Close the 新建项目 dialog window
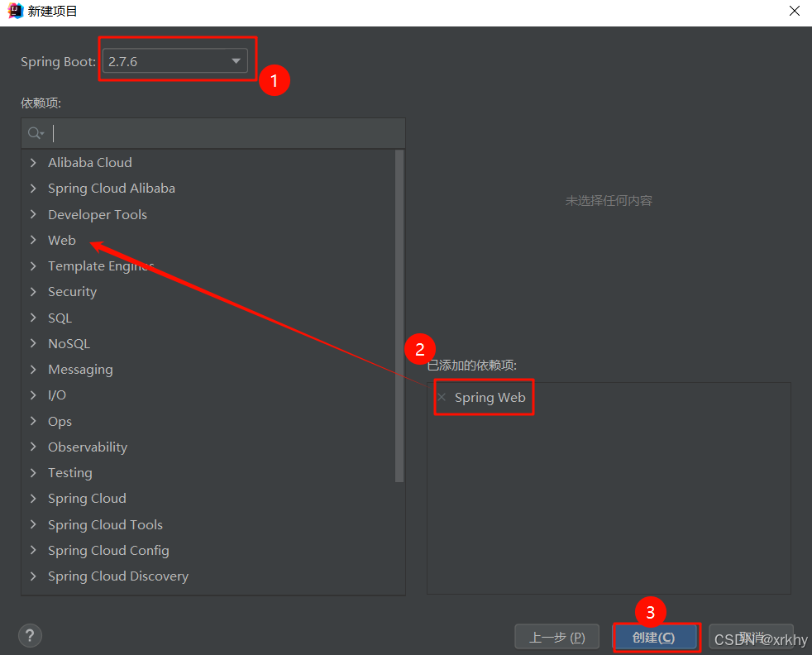This screenshot has width=812, height=655. [795, 11]
